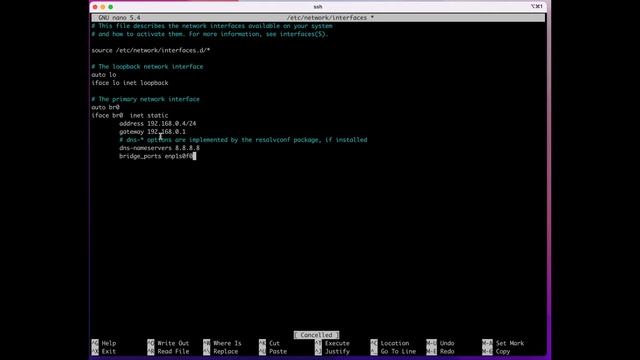This screenshot has width=640, height=360.
Task: Click the yellow minimize window button
Action: tap(103, 7)
